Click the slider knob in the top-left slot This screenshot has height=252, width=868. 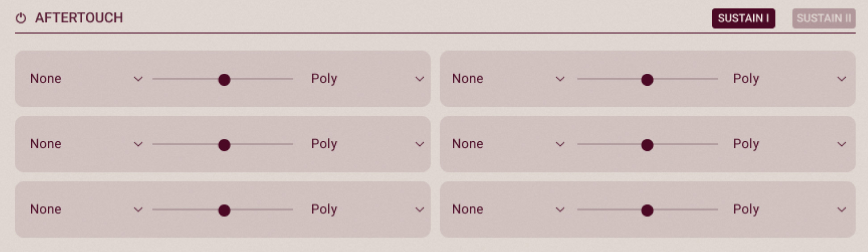(224, 80)
